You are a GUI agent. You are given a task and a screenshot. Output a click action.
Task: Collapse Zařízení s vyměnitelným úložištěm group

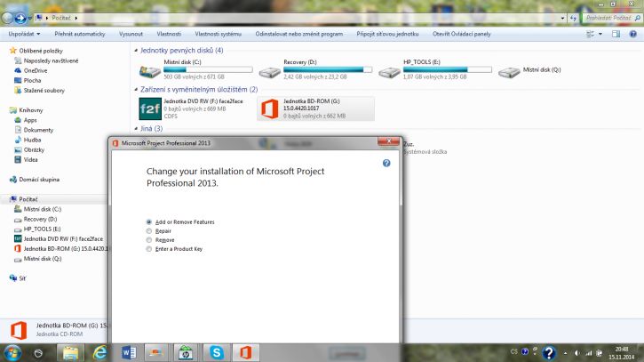click(x=136, y=89)
